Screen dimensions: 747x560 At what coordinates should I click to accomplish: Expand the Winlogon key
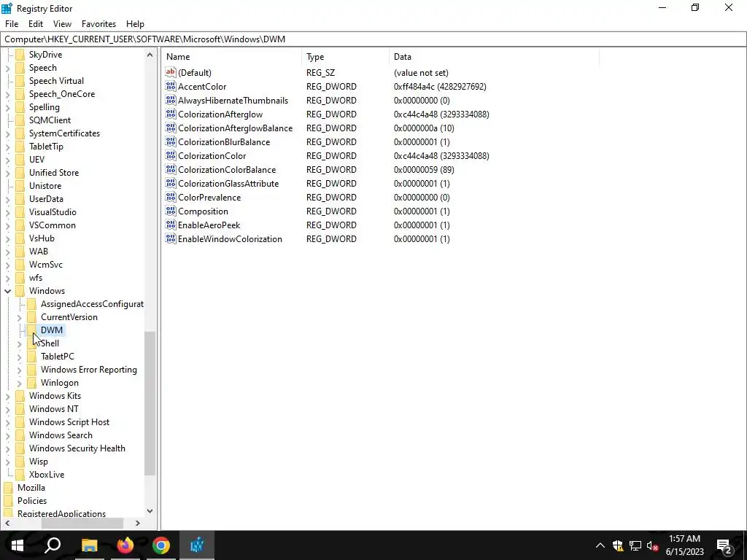pos(19,383)
